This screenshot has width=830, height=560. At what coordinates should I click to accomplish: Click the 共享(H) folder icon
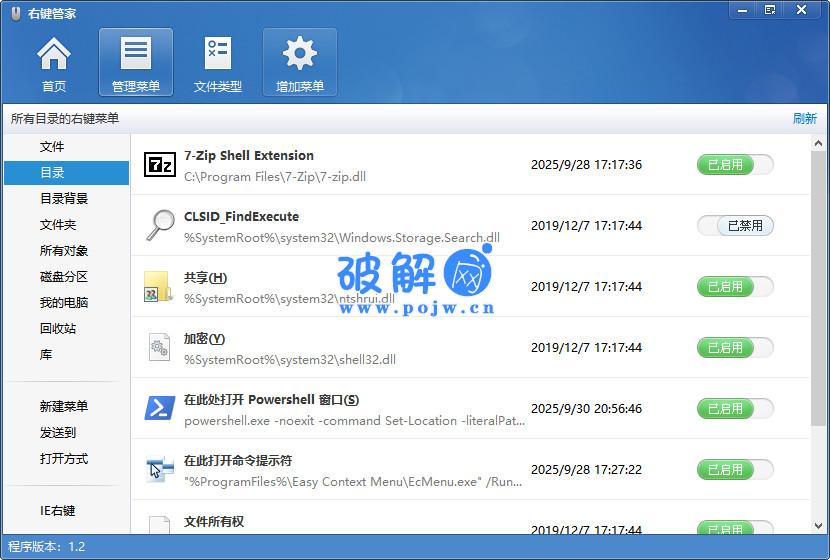pyautogui.click(x=159, y=286)
